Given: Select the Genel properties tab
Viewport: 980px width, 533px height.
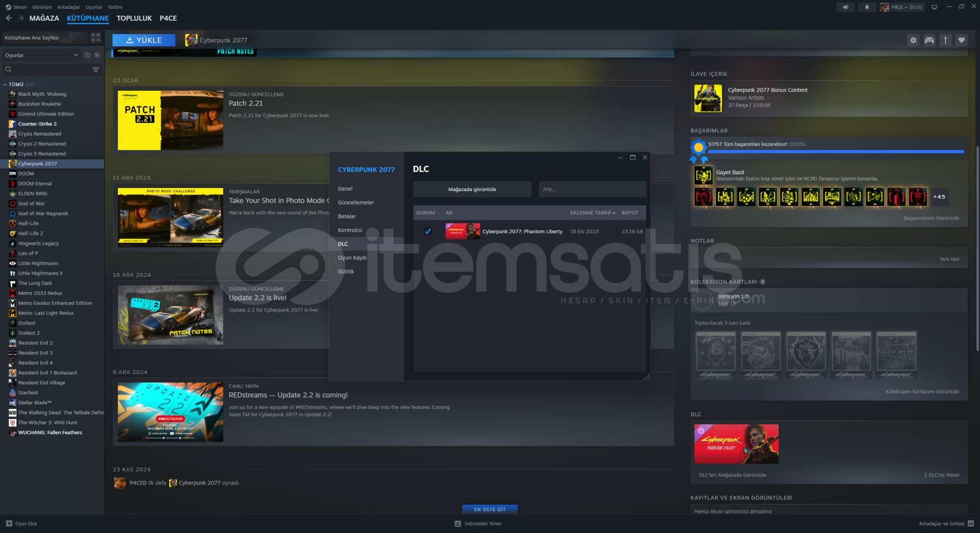Looking at the screenshot, I should tap(345, 189).
